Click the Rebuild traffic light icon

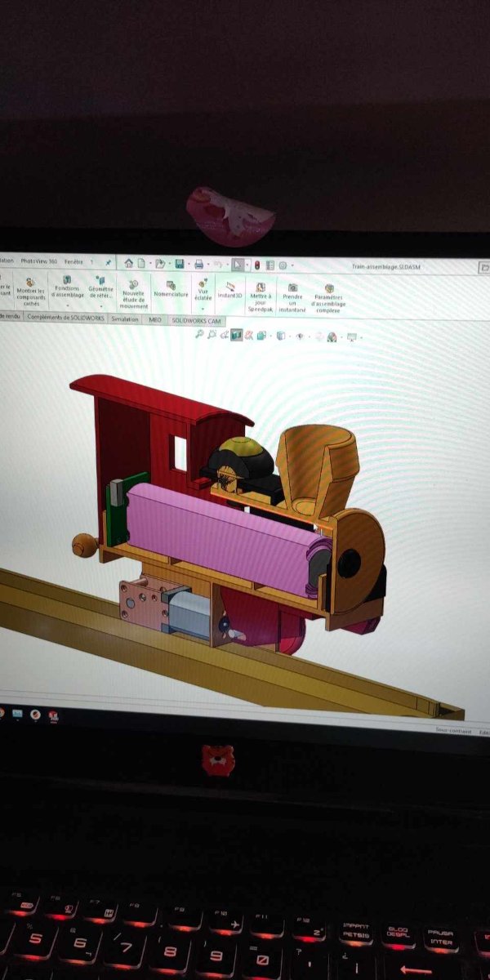(x=256, y=265)
